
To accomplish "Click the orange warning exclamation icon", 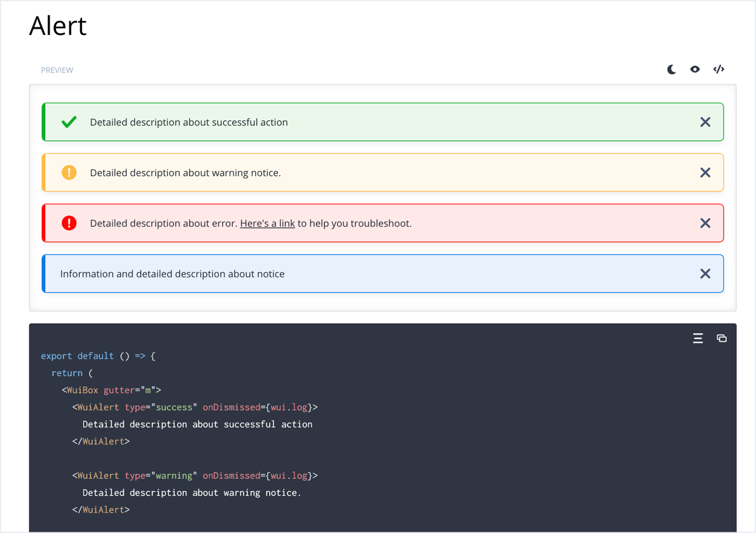I will tap(69, 172).
